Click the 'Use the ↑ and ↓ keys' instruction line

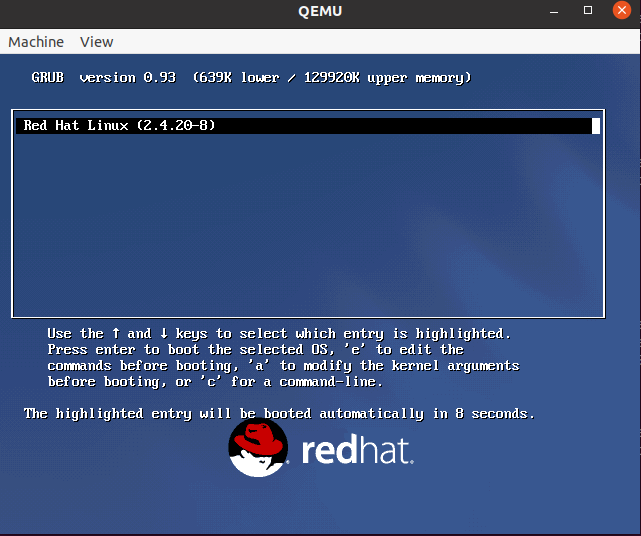pos(279,334)
